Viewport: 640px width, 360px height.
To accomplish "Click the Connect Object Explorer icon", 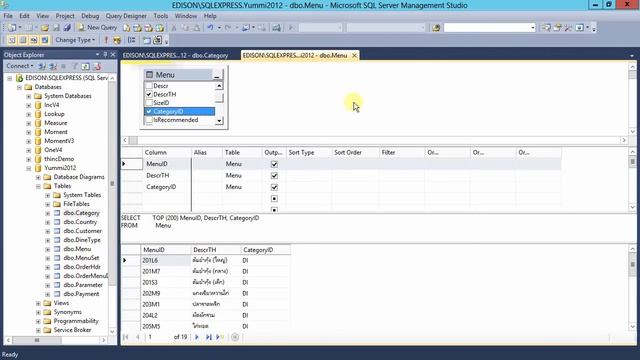I will pyautogui.click(x=42, y=66).
